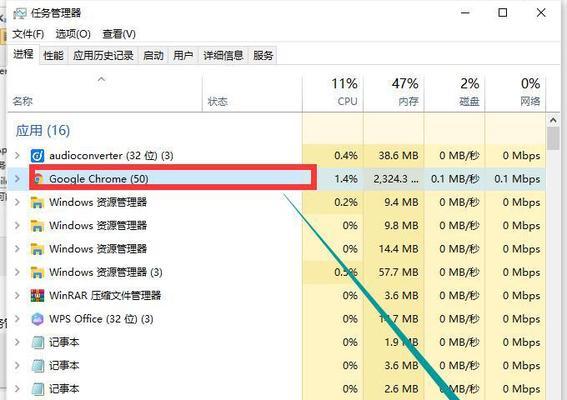The width and height of the screenshot is (567, 400).
Task: Open the 文件(F) menu
Action: (x=28, y=34)
